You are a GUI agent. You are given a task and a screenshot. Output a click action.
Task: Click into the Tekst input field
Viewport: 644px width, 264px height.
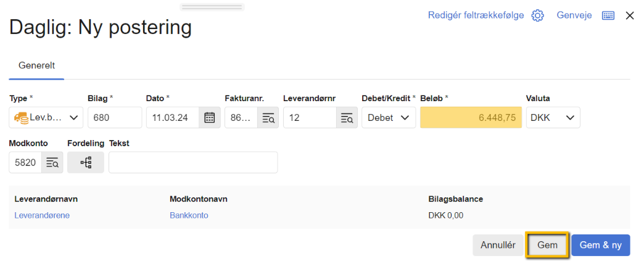click(x=193, y=163)
